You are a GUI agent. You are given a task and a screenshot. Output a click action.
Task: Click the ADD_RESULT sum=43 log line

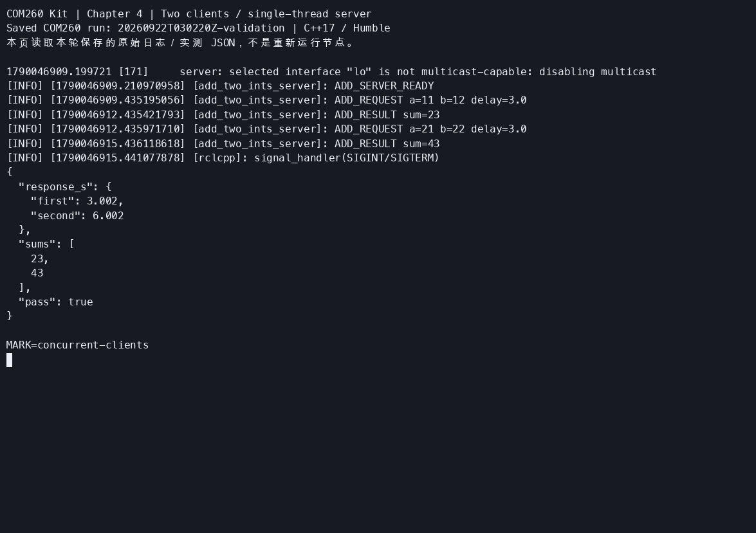pyautogui.click(x=223, y=143)
